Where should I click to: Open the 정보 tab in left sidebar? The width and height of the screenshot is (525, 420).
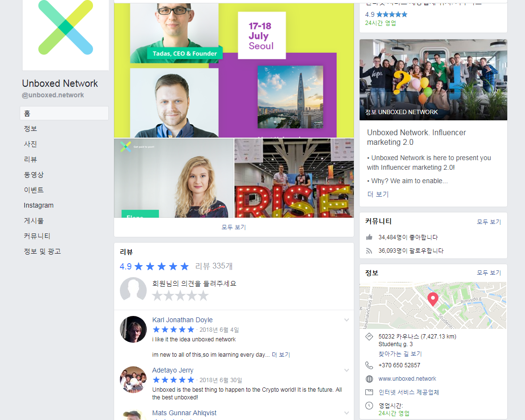point(31,128)
